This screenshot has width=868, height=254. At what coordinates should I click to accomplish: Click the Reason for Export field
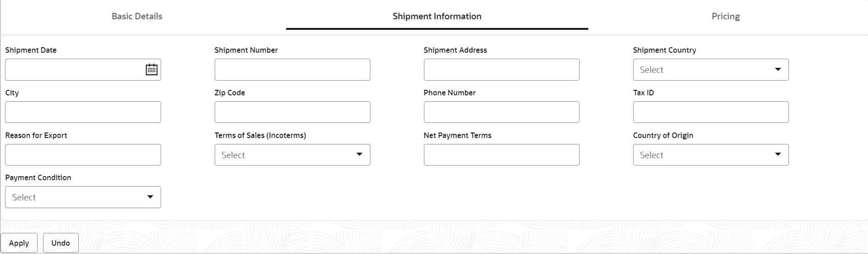click(x=83, y=155)
